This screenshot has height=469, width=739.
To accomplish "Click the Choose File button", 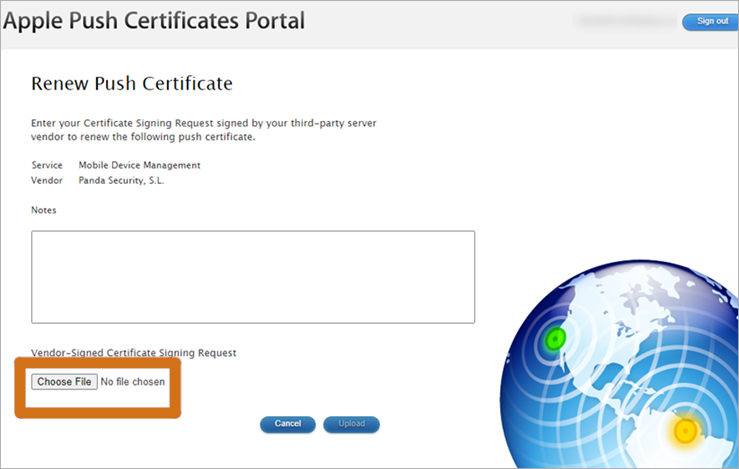I will point(65,381).
